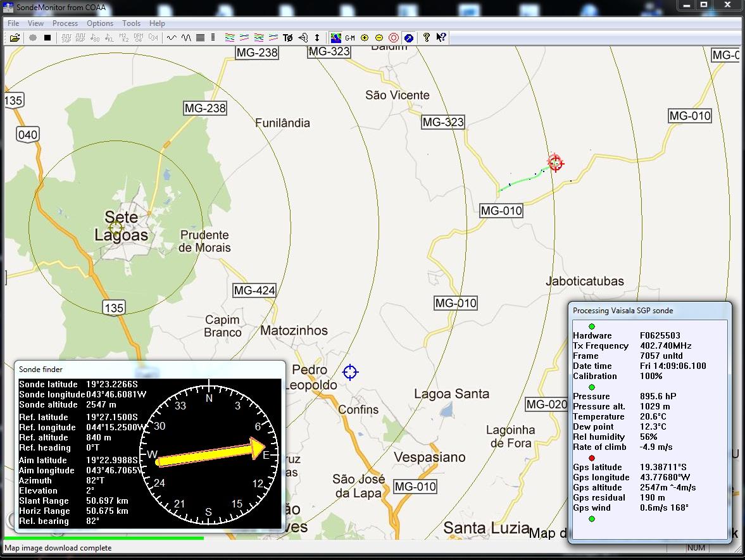Toggle the blue sonde finder compass icon
Image resolution: width=745 pixels, height=560 pixels.
pos(409,37)
